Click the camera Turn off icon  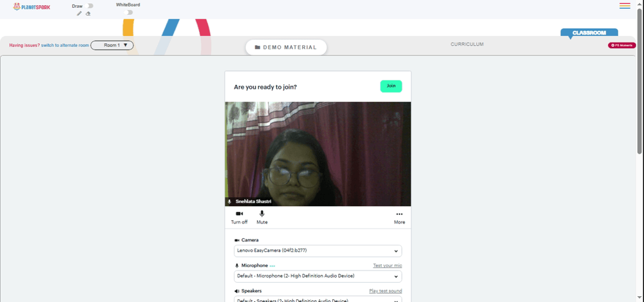[239, 214]
